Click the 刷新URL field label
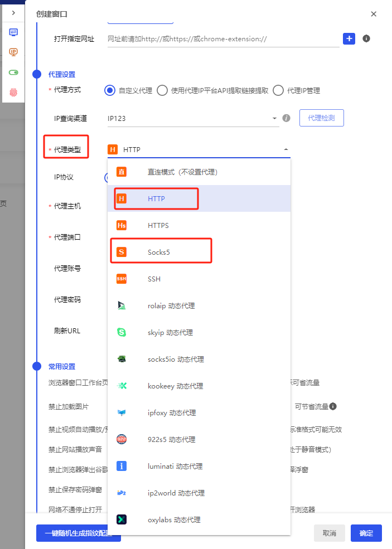This screenshot has height=549, width=392. pos(67,331)
